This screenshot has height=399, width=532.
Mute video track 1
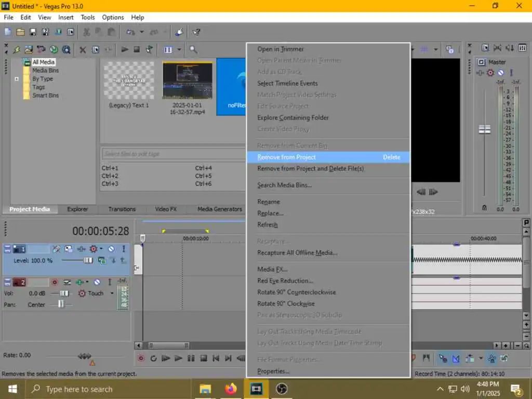(x=111, y=249)
